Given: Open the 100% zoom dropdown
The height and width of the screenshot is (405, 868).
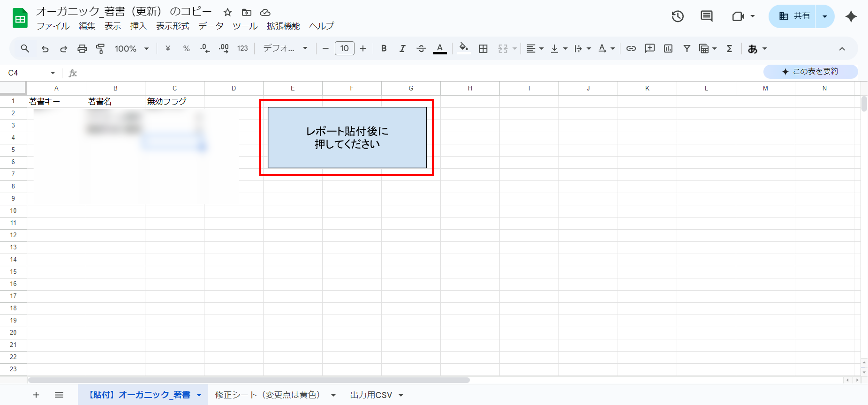Looking at the screenshot, I should point(131,49).
